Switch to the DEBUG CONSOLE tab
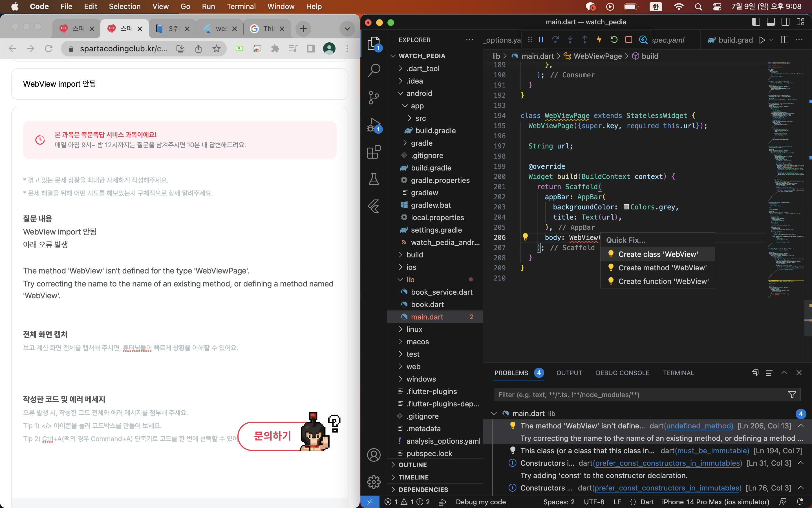 [x=623, y=373]
